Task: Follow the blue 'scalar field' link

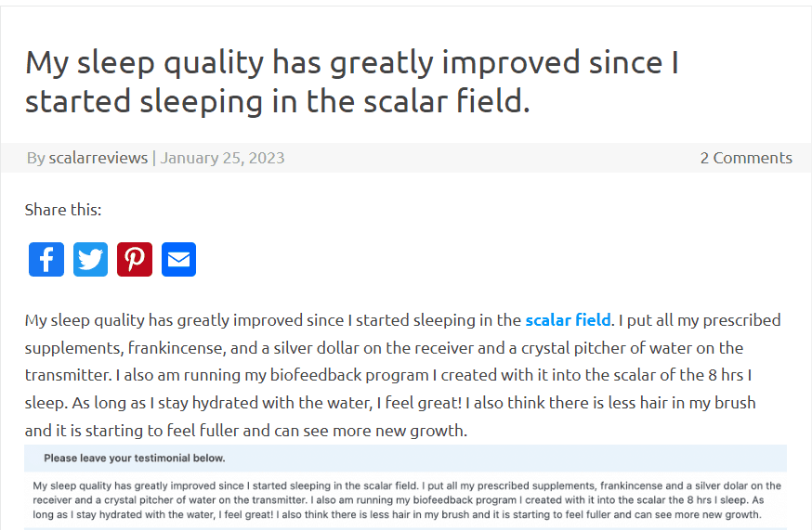Action: click(568, 320)
